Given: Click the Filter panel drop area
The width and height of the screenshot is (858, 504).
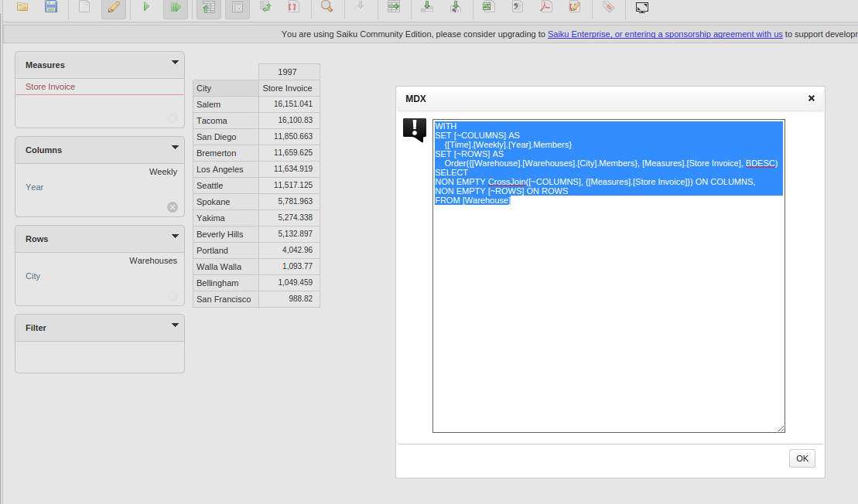Looking at the screenshot, I should (x=100, y=357).
